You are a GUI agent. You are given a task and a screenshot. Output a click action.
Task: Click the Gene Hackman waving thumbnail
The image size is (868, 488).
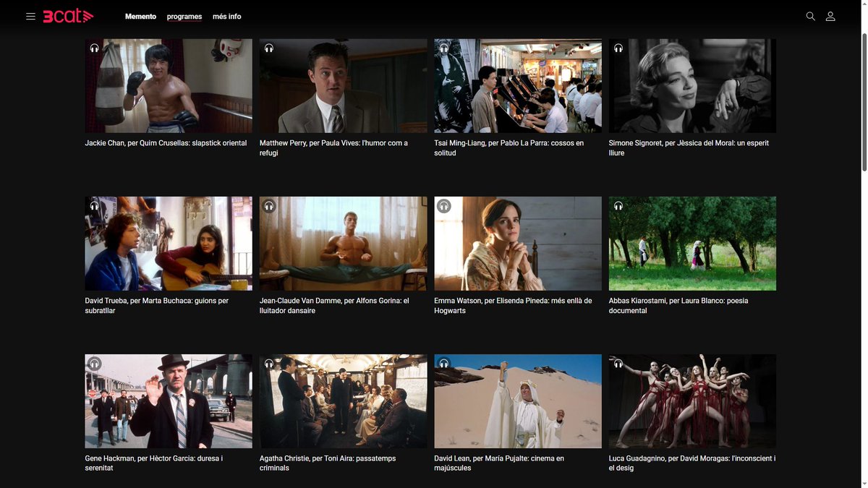coord(169,401)
